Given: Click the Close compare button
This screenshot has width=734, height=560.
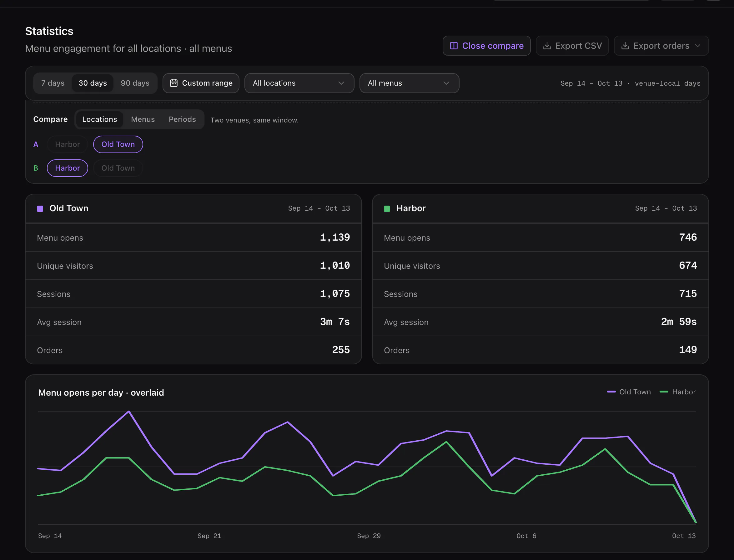Looking at the screenshot, I should [486, 46].
